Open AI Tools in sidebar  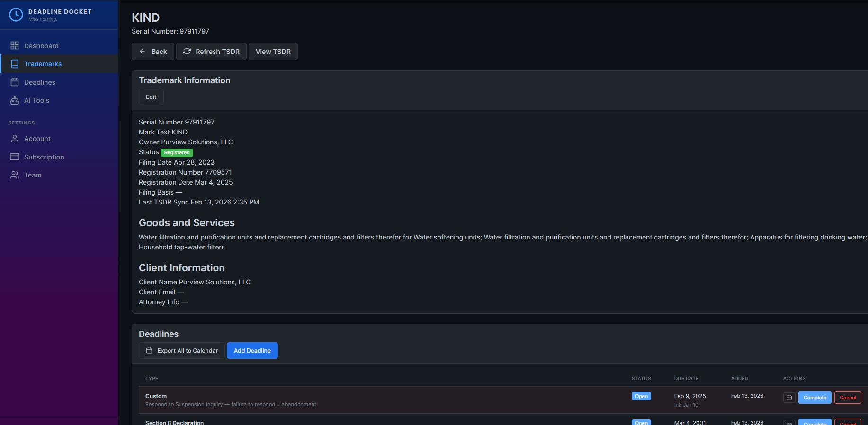[36, 100]
